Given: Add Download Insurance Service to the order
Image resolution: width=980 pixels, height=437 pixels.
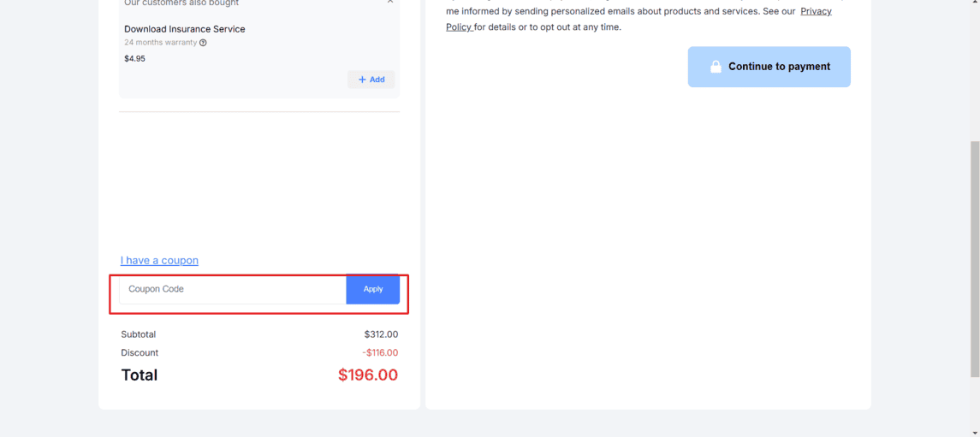Looking at the screenshot, I should tap(371, 80).
